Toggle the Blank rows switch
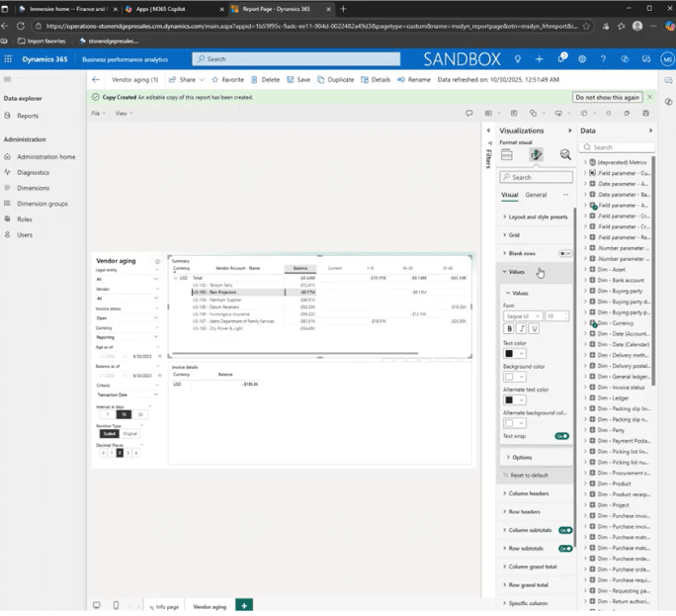The height and width of the screenshot is (616, 676). tap(564, 253)
